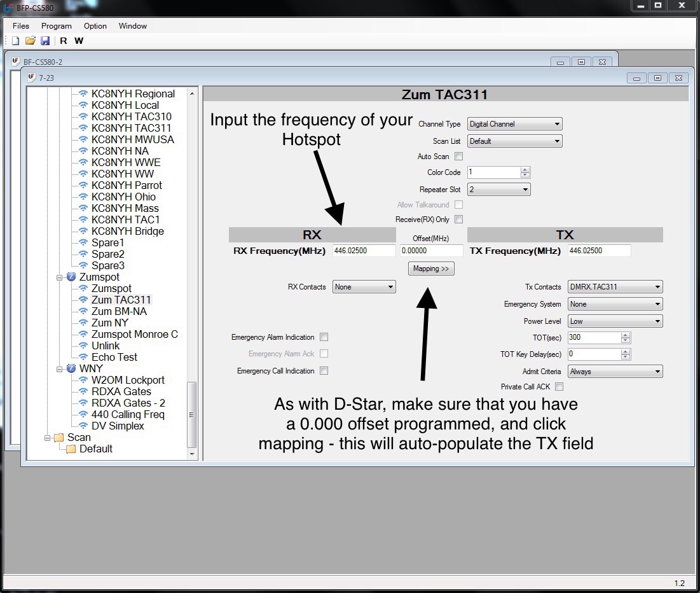Click the New file toolbar icon
This screenshot has width=700, height=593.
pyautogui.click(x=16, y=41)
